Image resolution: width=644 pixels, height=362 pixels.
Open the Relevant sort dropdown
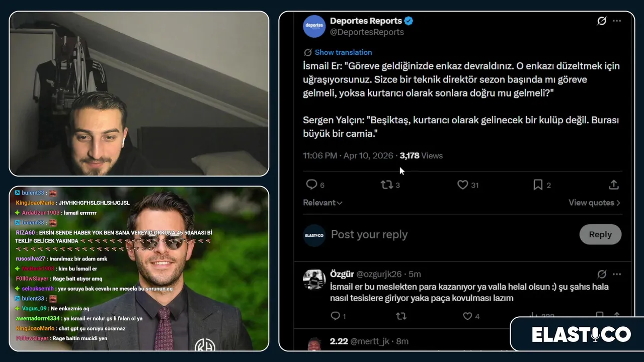[323, 203]
